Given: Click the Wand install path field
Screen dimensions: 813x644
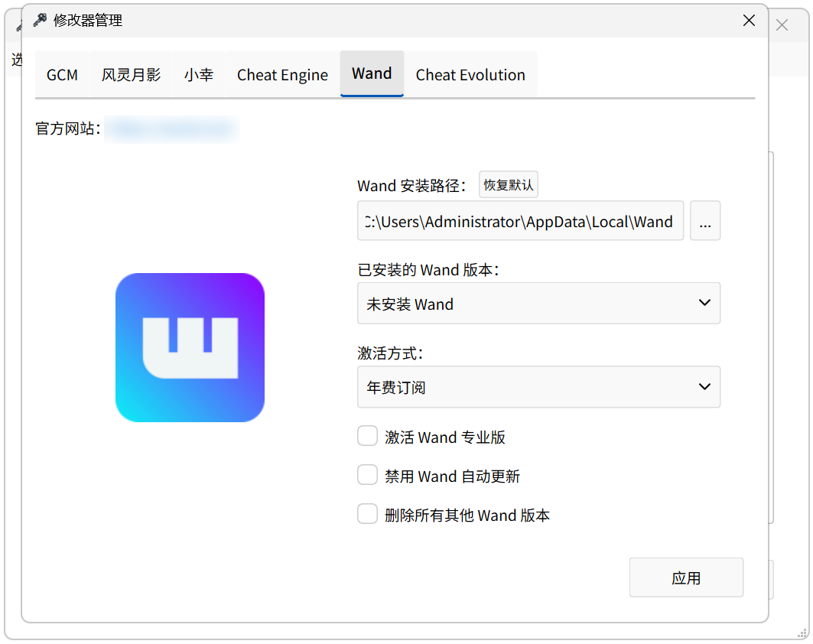Looking at the screenshot, I should click(x=520, y=221).
